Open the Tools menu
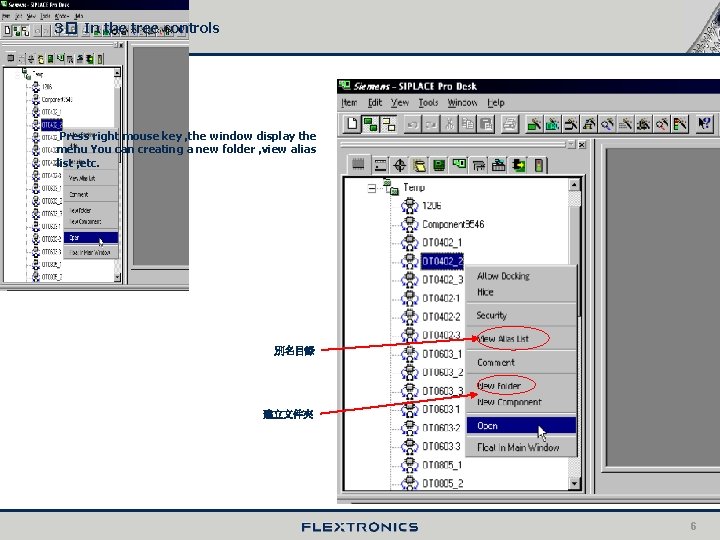 [x=428, y=103]
